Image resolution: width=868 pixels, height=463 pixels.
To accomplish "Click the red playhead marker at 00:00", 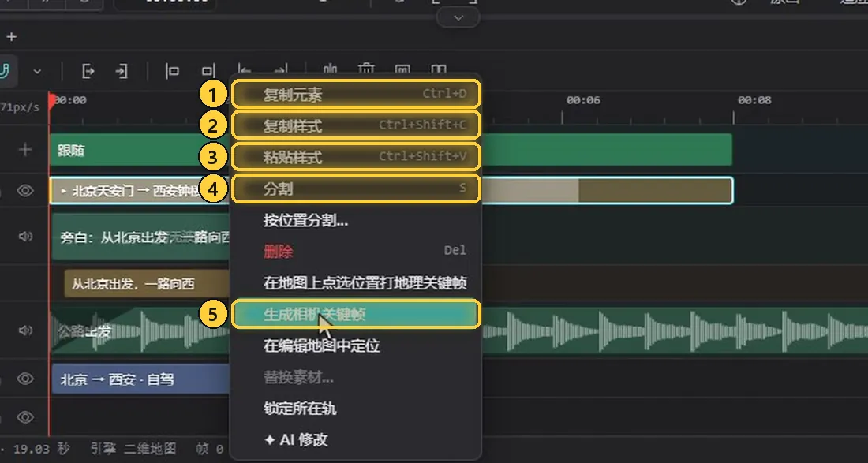I will click(x=52, y=100).
